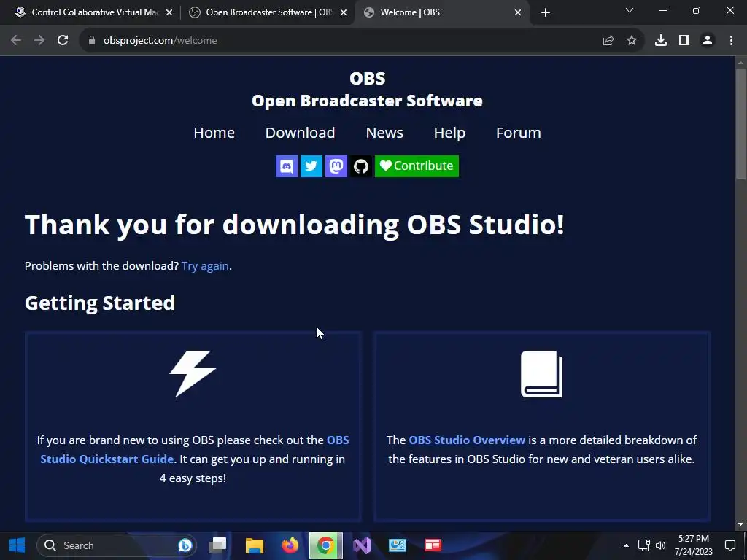
Task: Go to the Home nav item
Action: point(214,133)
